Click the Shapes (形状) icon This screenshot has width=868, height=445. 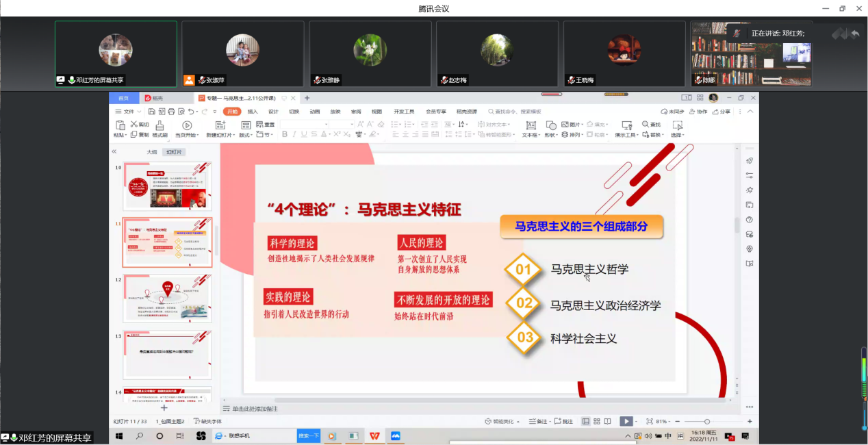(x=551, y=126)
